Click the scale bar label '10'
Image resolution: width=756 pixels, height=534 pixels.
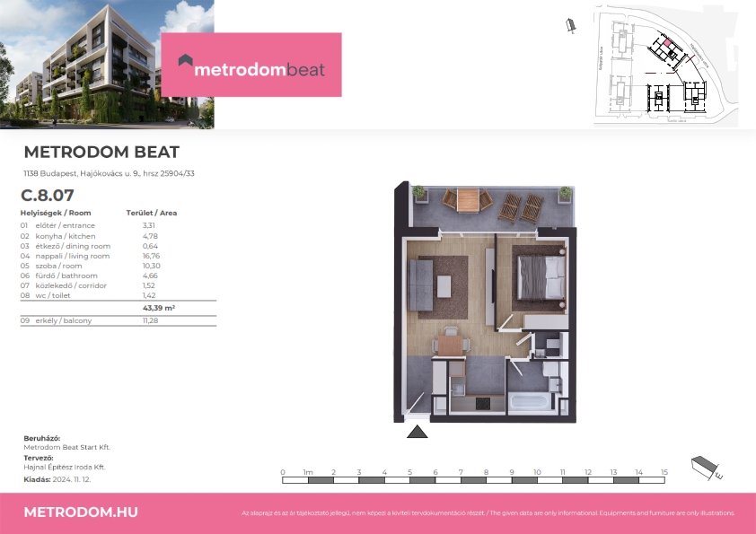tap(537, 472)
